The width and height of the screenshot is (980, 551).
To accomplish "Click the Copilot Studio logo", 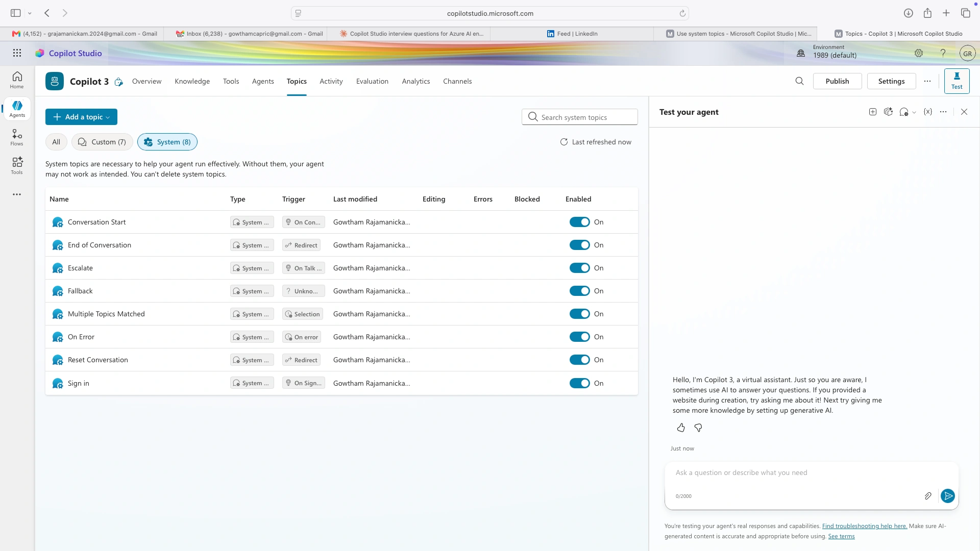I will [x=68, y=53].
